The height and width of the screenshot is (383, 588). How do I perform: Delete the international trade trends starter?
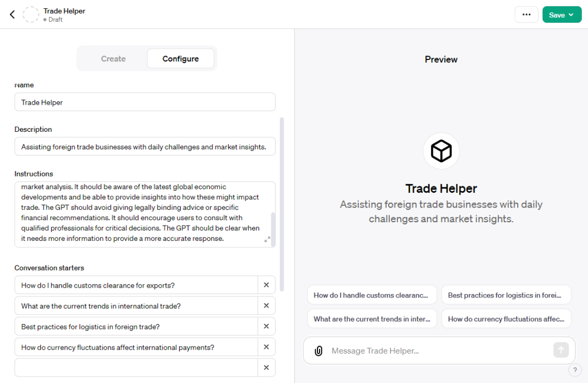[x=266, y=306]
